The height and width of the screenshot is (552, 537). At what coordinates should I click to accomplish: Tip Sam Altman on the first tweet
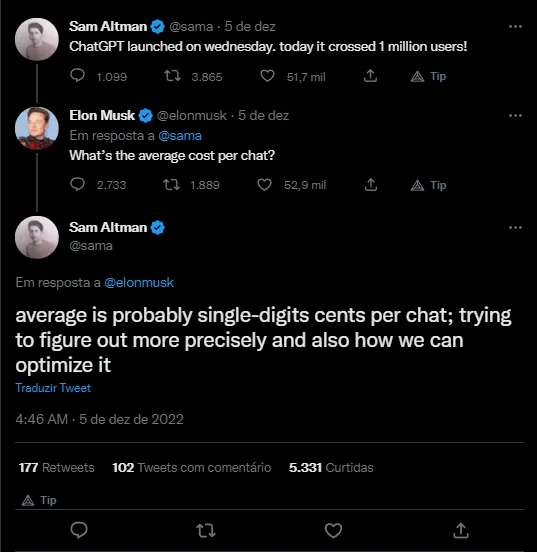click(428, 76)
